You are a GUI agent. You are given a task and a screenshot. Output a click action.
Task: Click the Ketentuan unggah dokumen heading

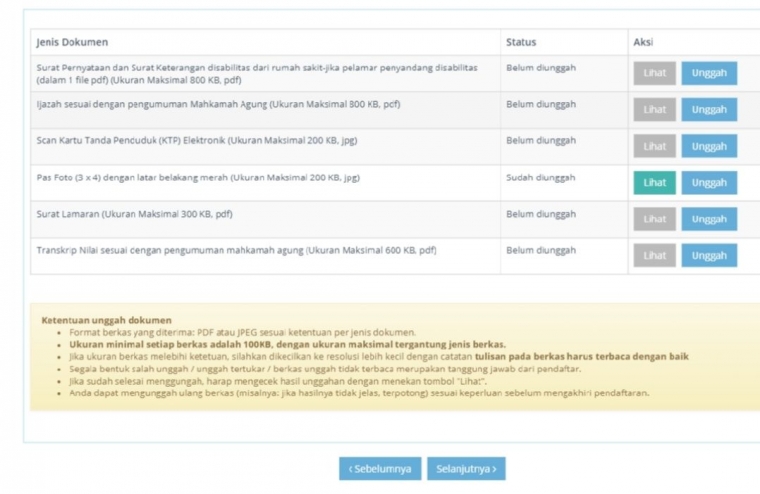[106, 320]
